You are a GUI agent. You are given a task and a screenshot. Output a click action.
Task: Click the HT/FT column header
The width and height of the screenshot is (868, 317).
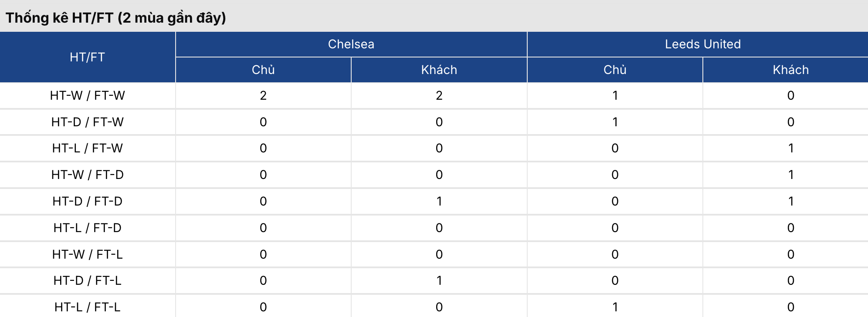click(87, 57)
